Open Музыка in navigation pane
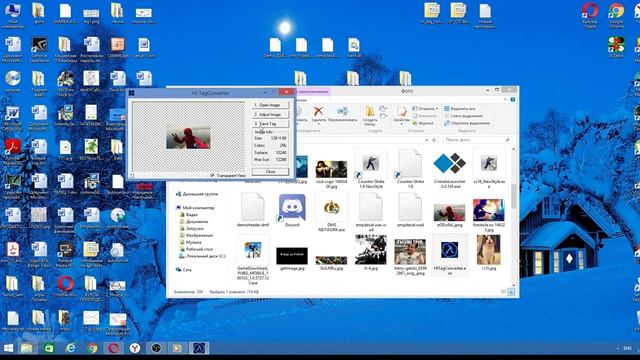Viewport: 640px width, 360px height. pos(190,242)
